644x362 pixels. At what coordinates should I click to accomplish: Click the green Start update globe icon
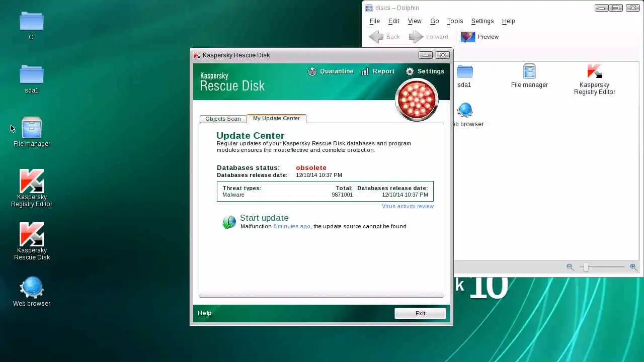coord(229,222)
